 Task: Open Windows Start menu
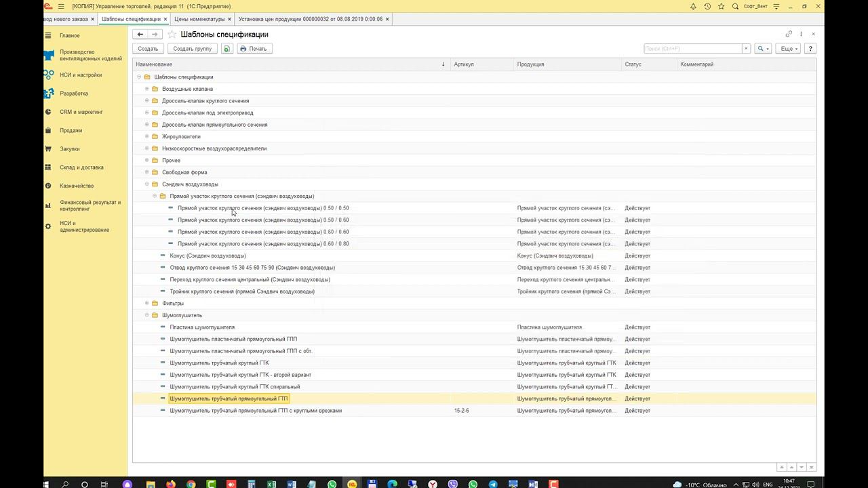pos(47,485)
